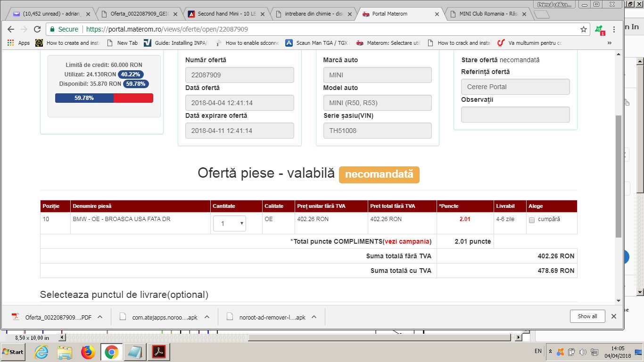Expand options for Oferta PDF download
The width and height of the screenshot is (644, 362).
pos(100,317)
